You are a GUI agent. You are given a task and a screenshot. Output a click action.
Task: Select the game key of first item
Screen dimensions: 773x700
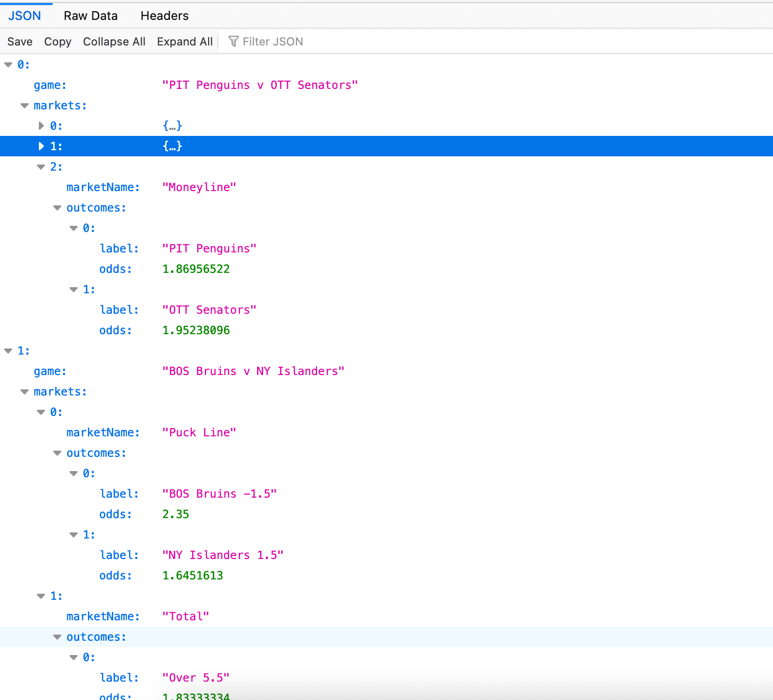50,85
